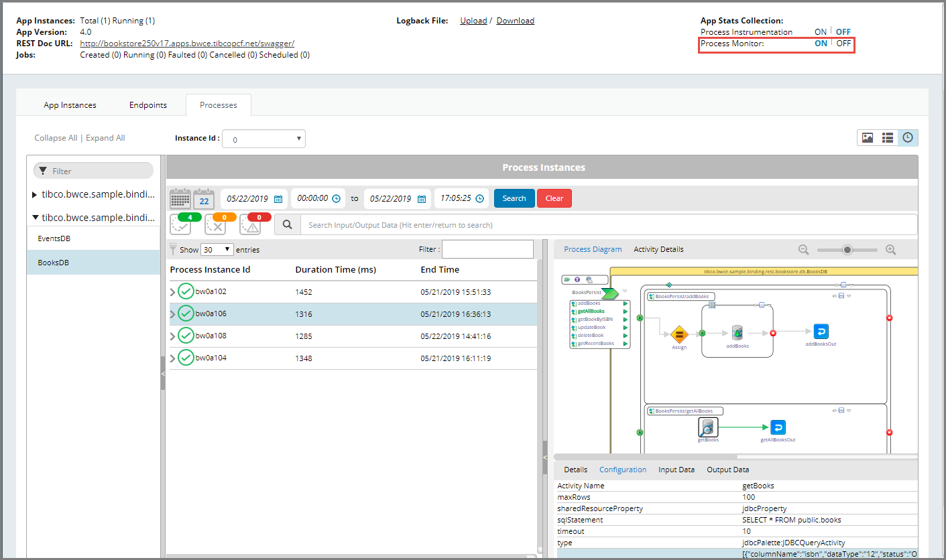The image size is (946, 560).
Task: Open the REST Doc swagger URL
Action: point(187,44)
